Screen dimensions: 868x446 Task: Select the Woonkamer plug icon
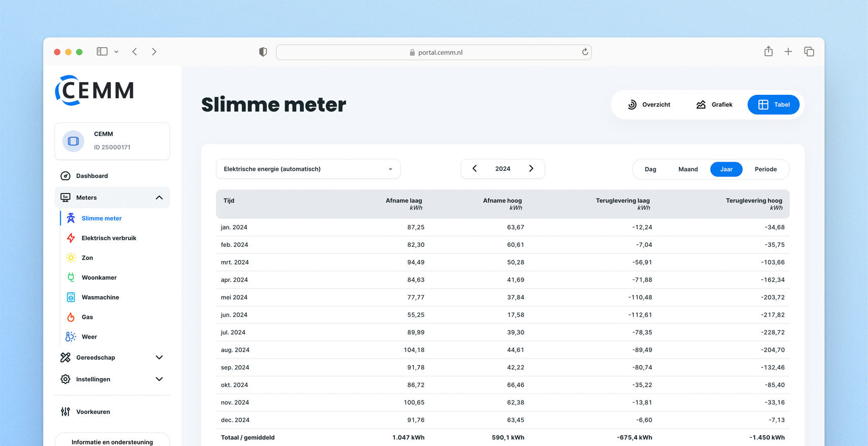click(71, 278)
